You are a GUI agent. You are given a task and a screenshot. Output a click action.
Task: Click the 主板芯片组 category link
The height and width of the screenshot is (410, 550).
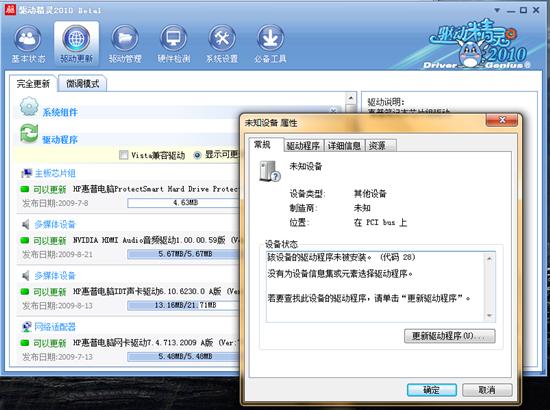(x=55, y=173)
